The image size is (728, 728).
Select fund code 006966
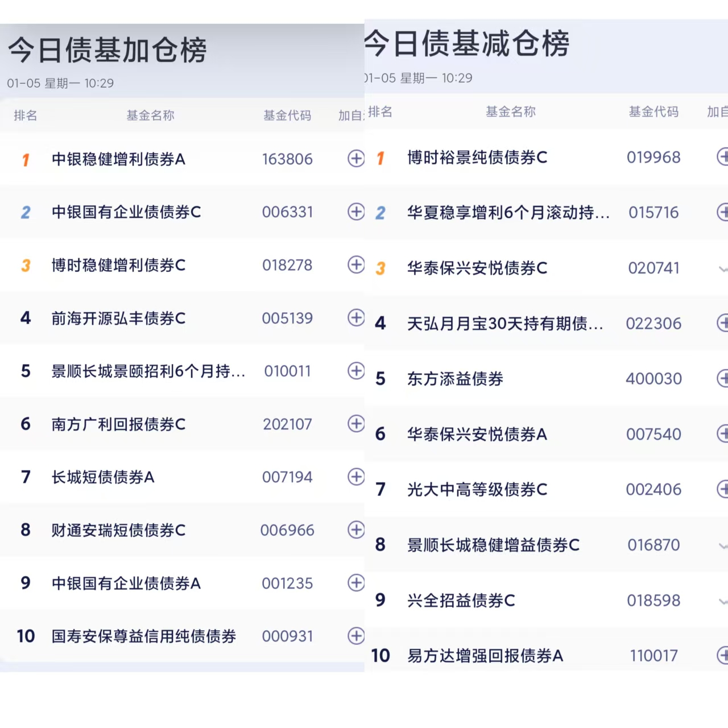[x=287, y=530]
